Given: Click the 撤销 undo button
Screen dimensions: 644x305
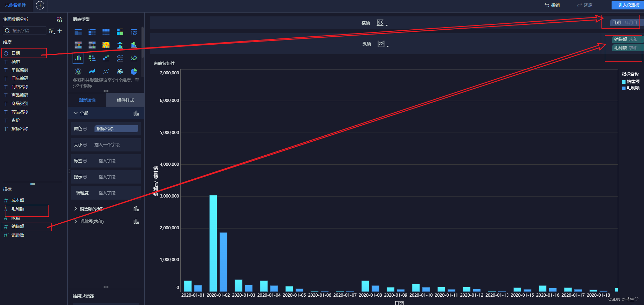Looking at the screenshot, I should coord(552,5).
